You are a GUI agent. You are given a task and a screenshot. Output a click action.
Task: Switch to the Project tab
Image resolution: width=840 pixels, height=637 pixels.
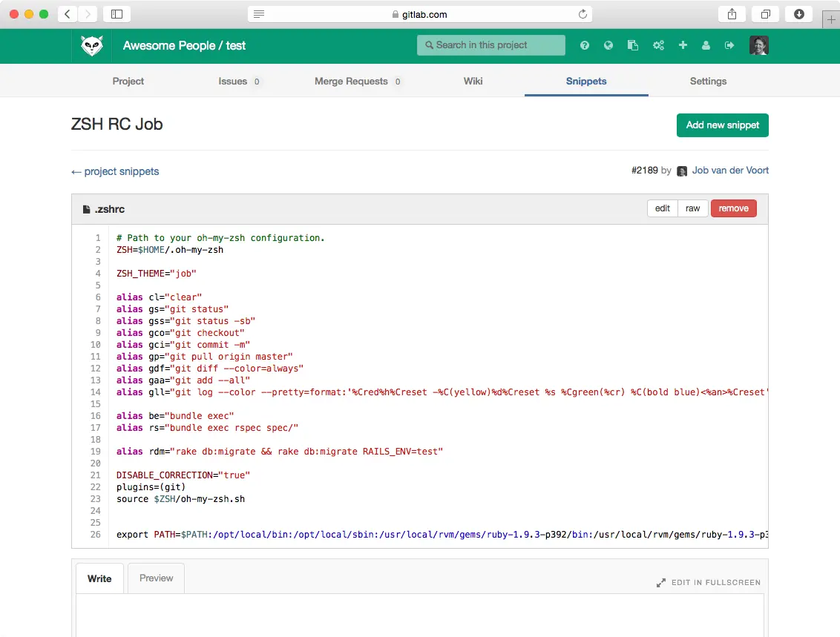128,82
